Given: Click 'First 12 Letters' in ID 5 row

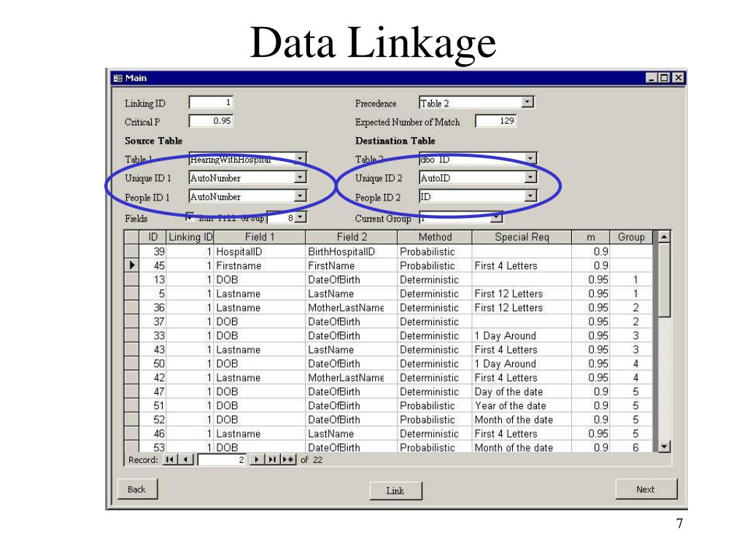Looking at the screenshot, I should click(x=522, y=293).
